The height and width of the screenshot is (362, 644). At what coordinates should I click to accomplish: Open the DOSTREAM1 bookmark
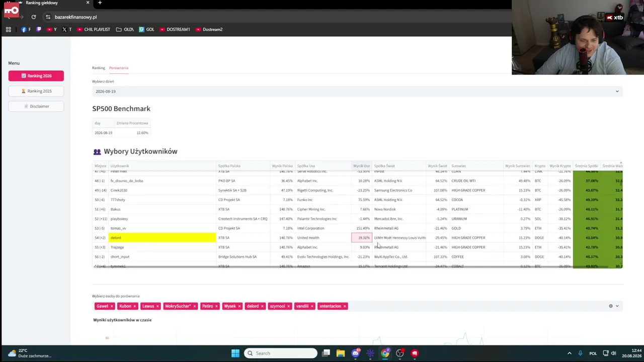pyautogui.click(x=175, y=30)
